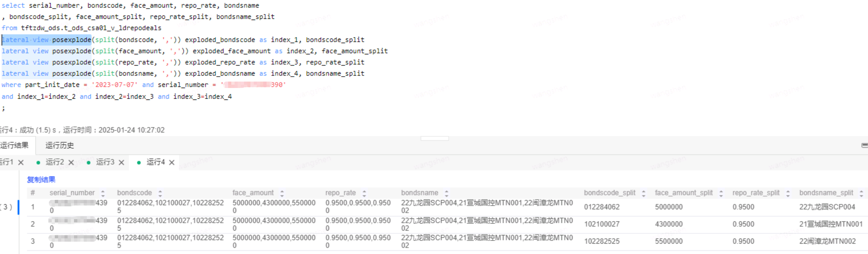Select face_amount_split cell 5500000
The width and height of the screenshot is (868, 254).
click(669, 241)
